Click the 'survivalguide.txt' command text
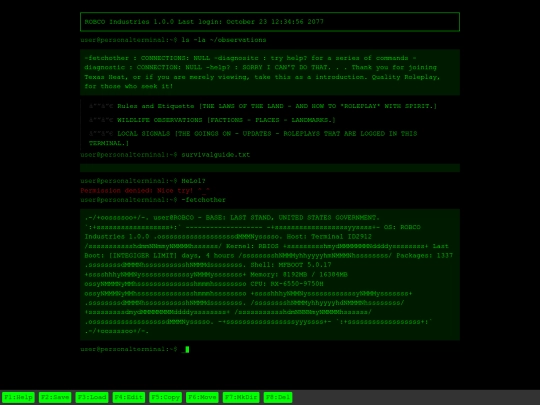This screenshot has width=540, height=405. coord(216,155)
